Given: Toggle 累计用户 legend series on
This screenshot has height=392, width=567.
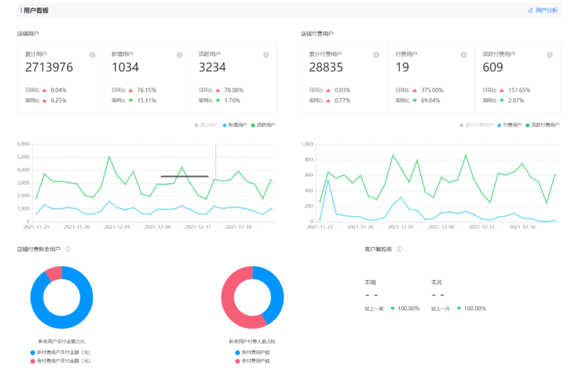Looking at the screenshot, I should tap(207, 125).
